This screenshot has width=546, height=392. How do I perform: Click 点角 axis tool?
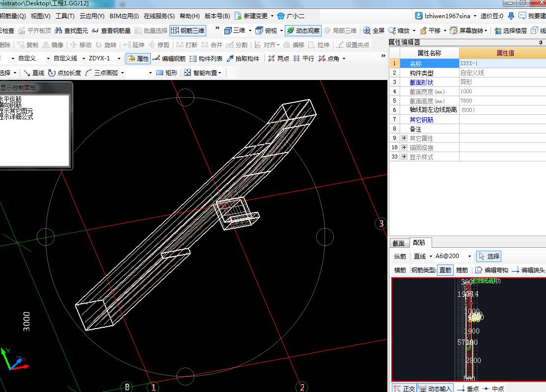tap(328, 58)
